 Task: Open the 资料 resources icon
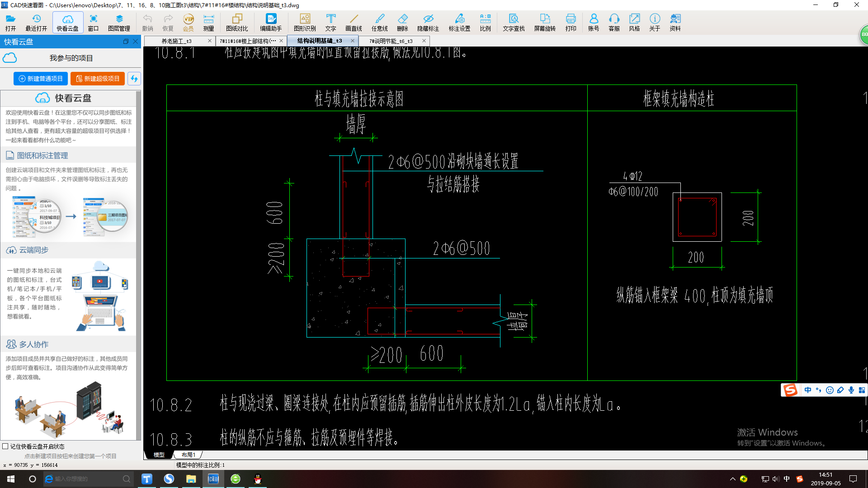[x=675, y=22]
